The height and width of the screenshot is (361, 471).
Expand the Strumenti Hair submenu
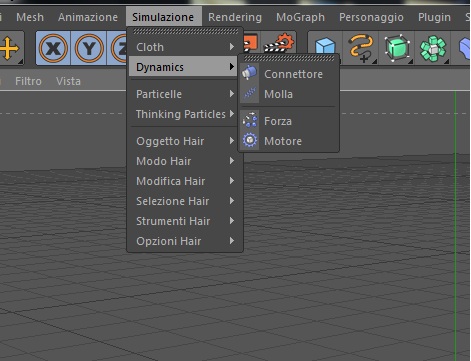click(185, 221)
